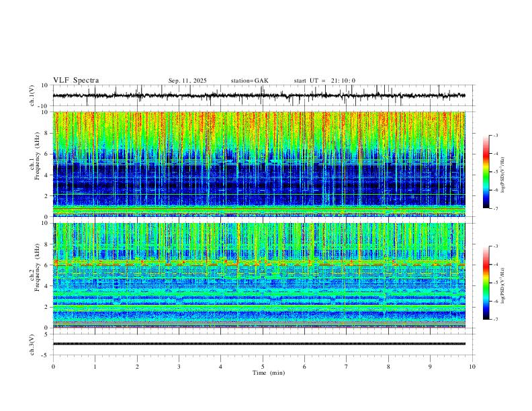
Task: Click the date 'Sep. 11, 2025'
Action: pos(187,81)
